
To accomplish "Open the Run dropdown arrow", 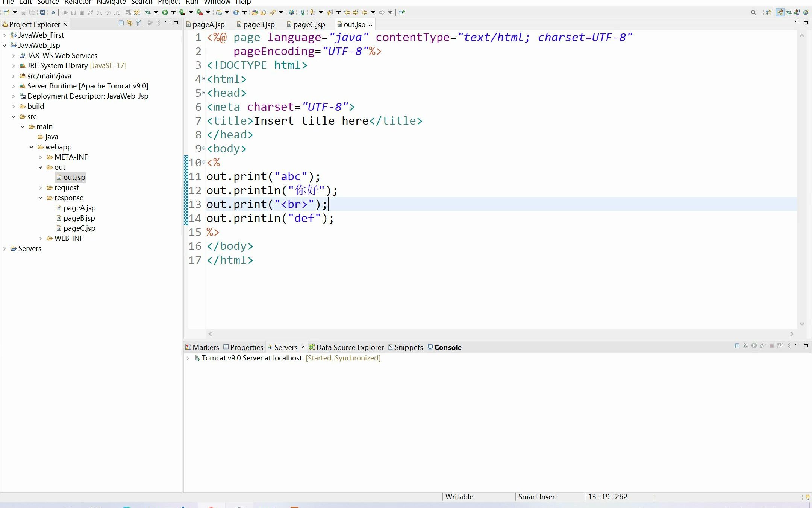I will click(x=173, y=12).
